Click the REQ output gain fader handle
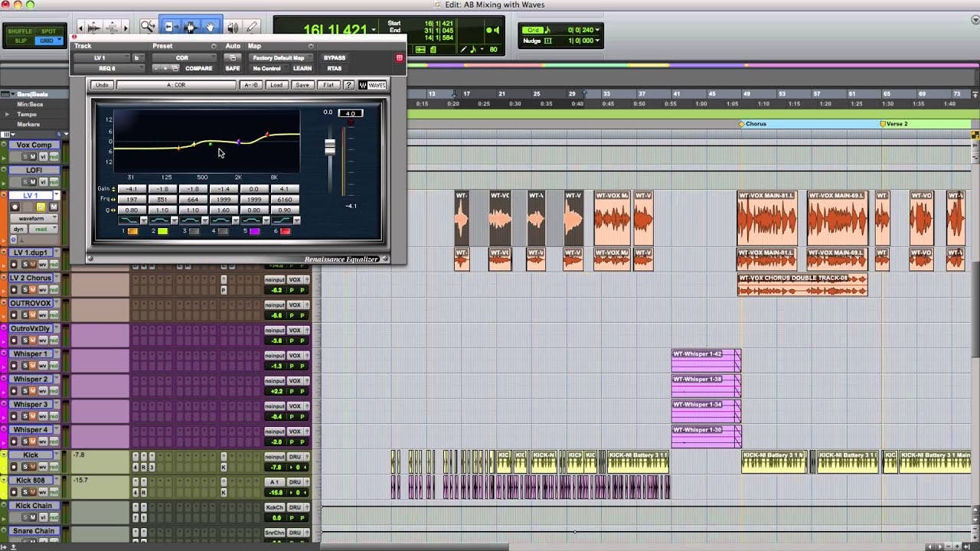 (x=330, y=147)
